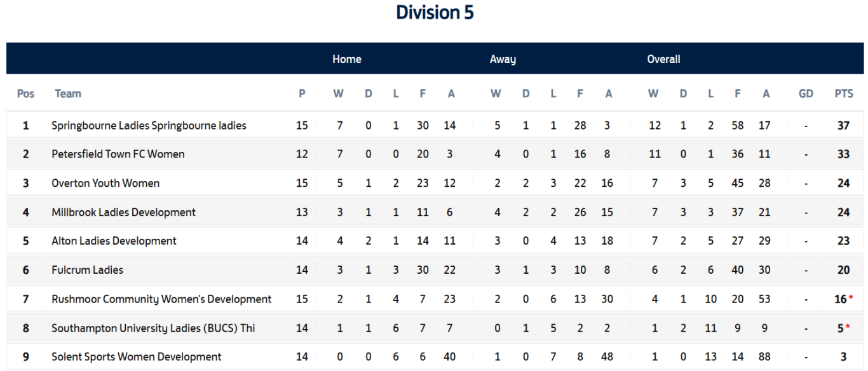
Task: Select Alton Ladies Development team
Action: tap(114, 241)
